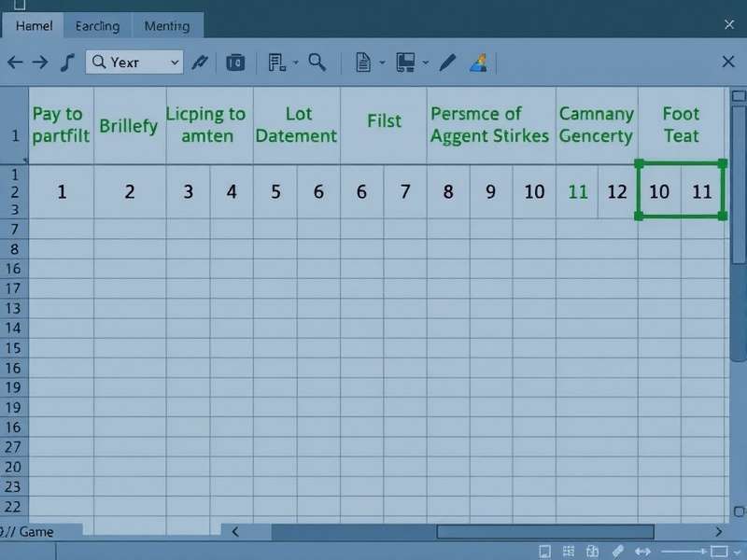Open the Menting tab

click(x=167, y=26)
